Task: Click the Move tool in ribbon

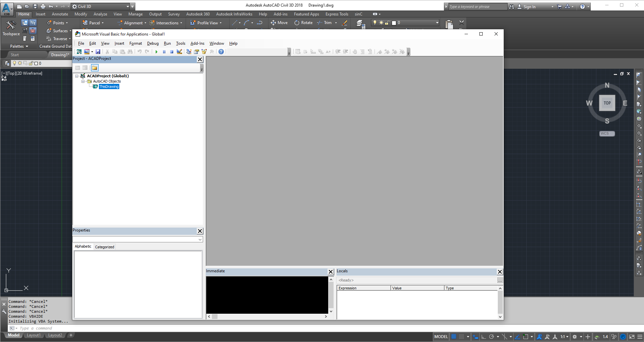Action: [279, 23]
